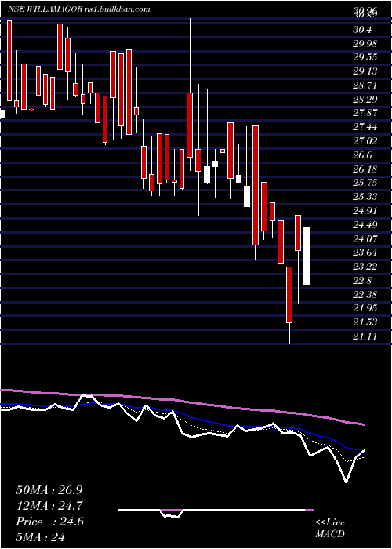Select the 24.91 price axis label
This screenshot has height=549, width=392.
[x=365, y=211]
